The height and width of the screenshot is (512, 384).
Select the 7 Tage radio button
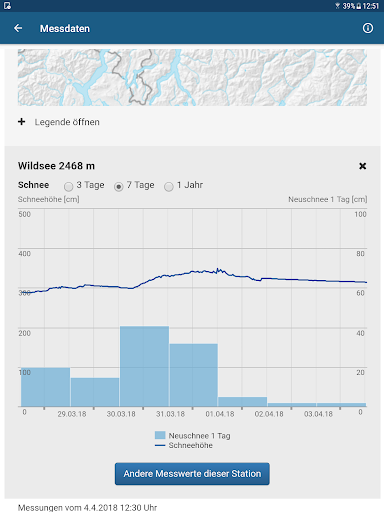[x=119, y=186]
